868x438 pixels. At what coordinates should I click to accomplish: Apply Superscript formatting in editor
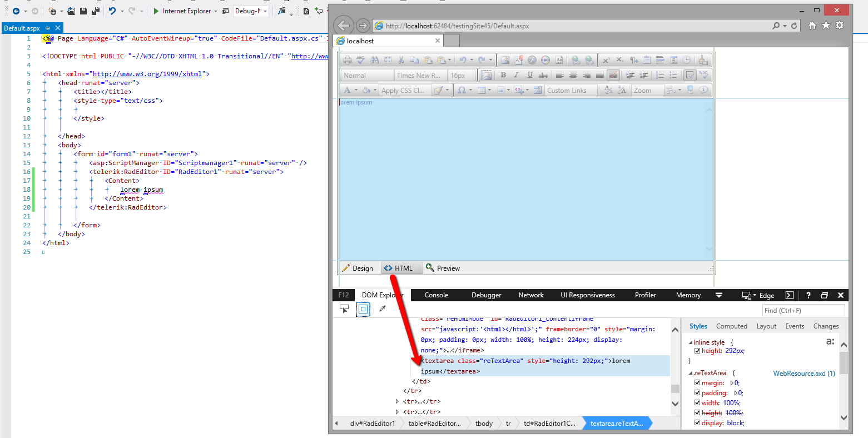(x=607, y=60)
